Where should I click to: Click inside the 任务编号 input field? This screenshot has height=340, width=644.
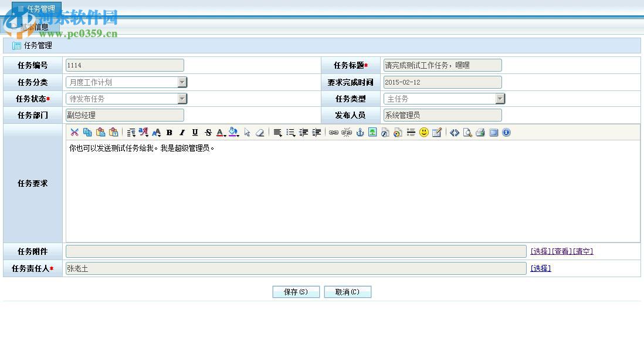[123, 65]
